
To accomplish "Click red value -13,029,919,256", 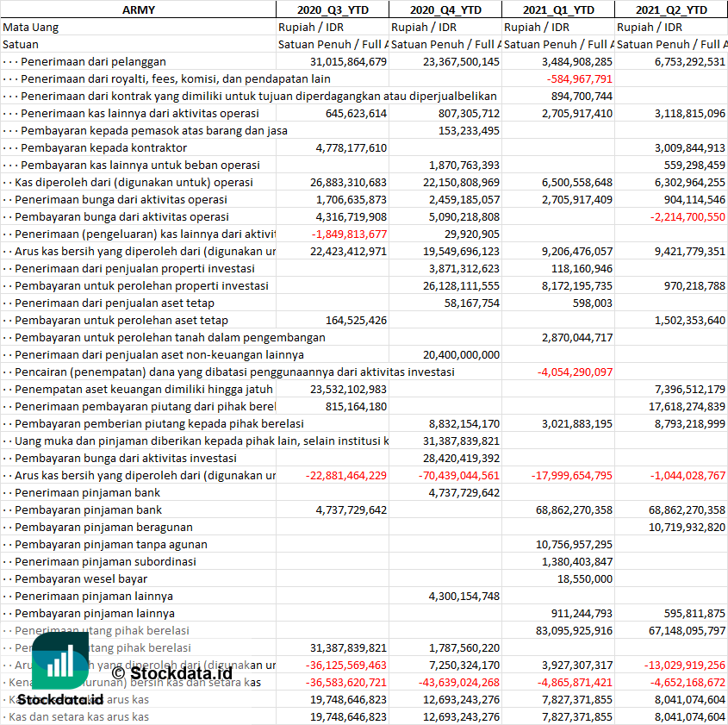I will pos(685,666).
